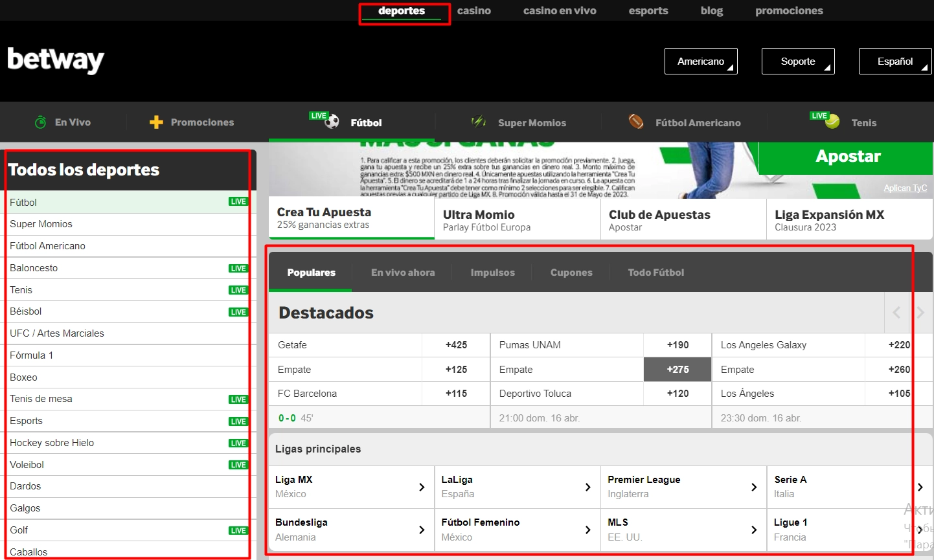Open the esports top menu
This screenshot has height=560, width=934.
tap(648, 11)
